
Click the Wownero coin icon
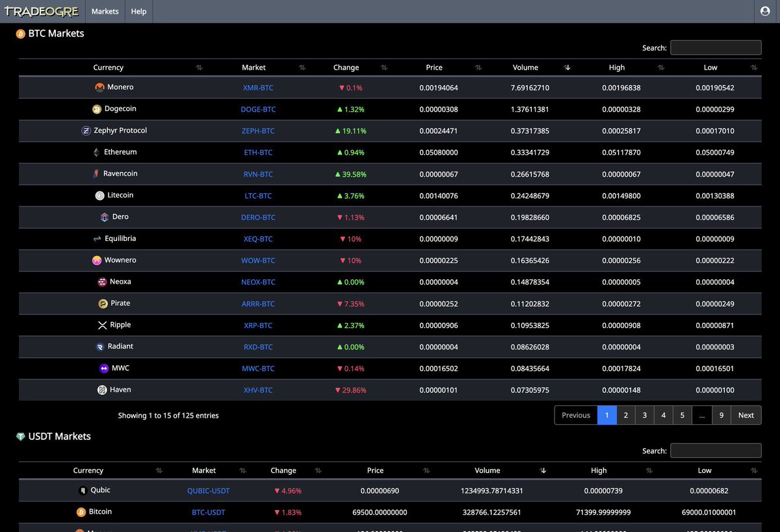pyautogui.click(x=97, y=260)
